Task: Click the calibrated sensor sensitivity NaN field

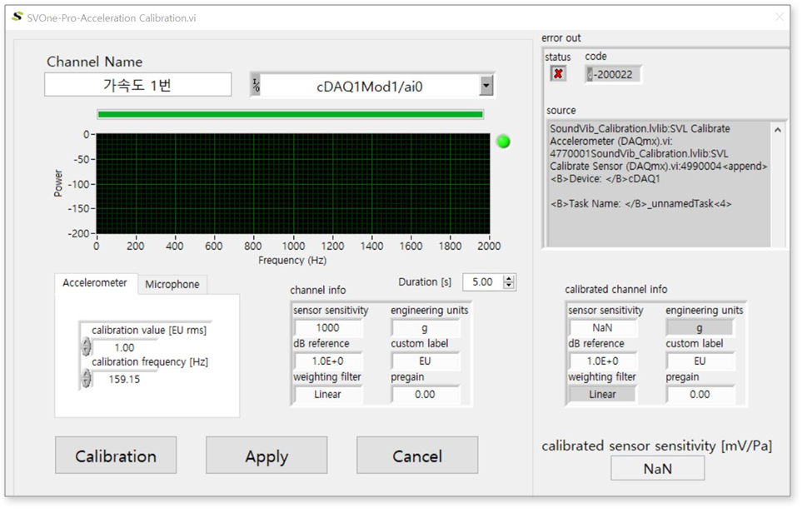Action: coord(657,467)
